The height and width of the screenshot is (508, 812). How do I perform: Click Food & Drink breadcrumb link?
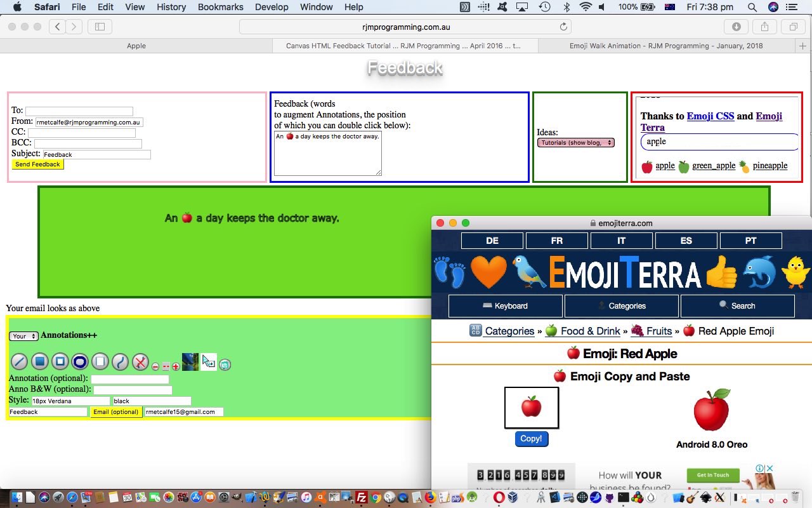(x=591, y=331)
